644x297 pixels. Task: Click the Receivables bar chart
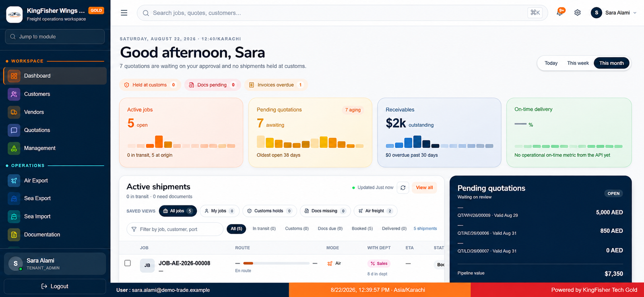point(440,142)
